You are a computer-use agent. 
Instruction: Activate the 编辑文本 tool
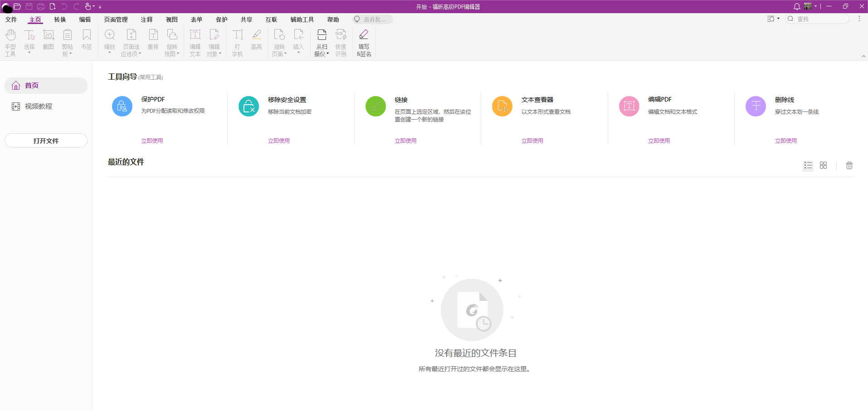[x=195, y=42]
